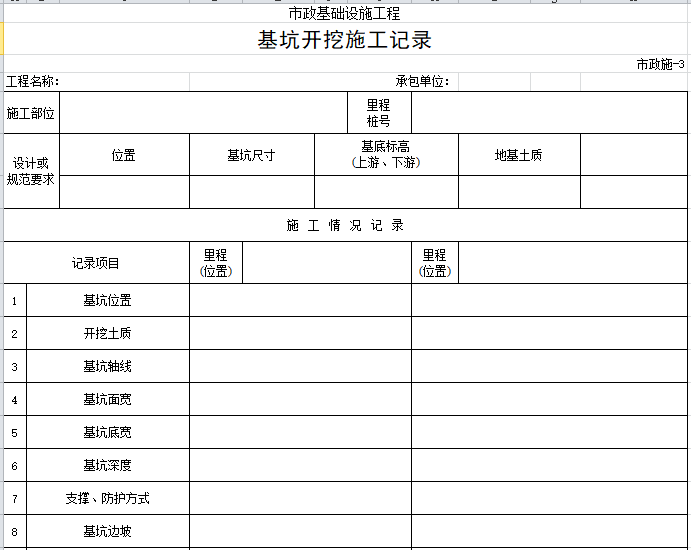Screen dimensions: 691x550
Task: Click the empty cell right of 施工部位
Action: click(204, 113)
